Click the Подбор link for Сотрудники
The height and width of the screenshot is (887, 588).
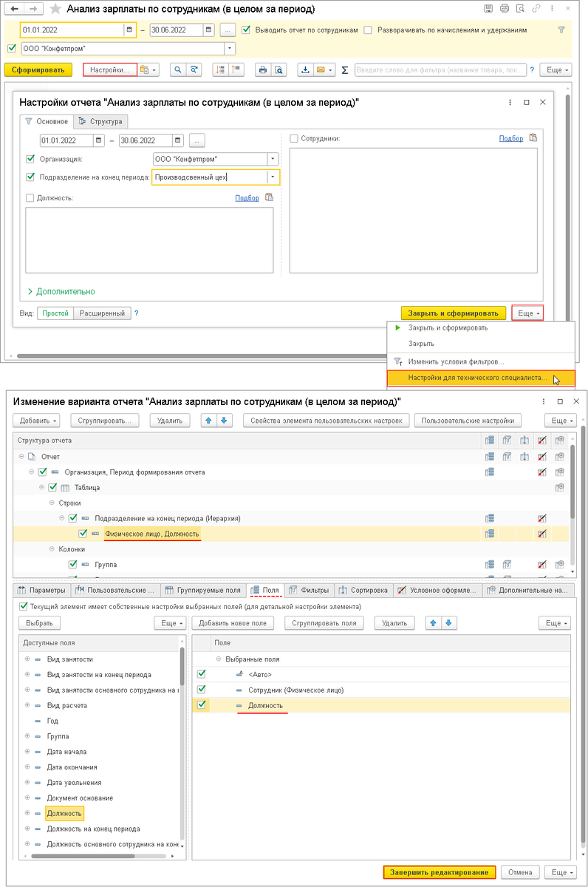point(511,138)
